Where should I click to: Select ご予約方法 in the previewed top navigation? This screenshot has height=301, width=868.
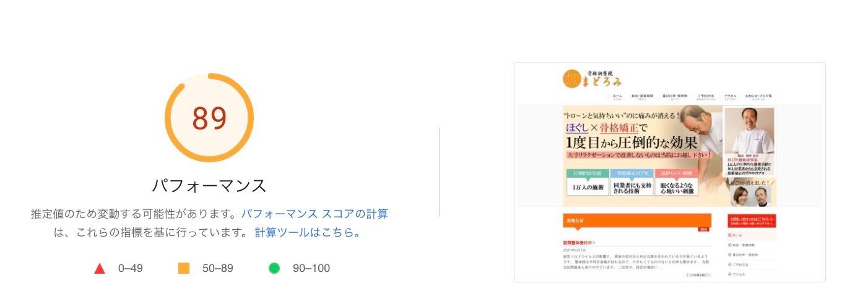tap(705, 97)
